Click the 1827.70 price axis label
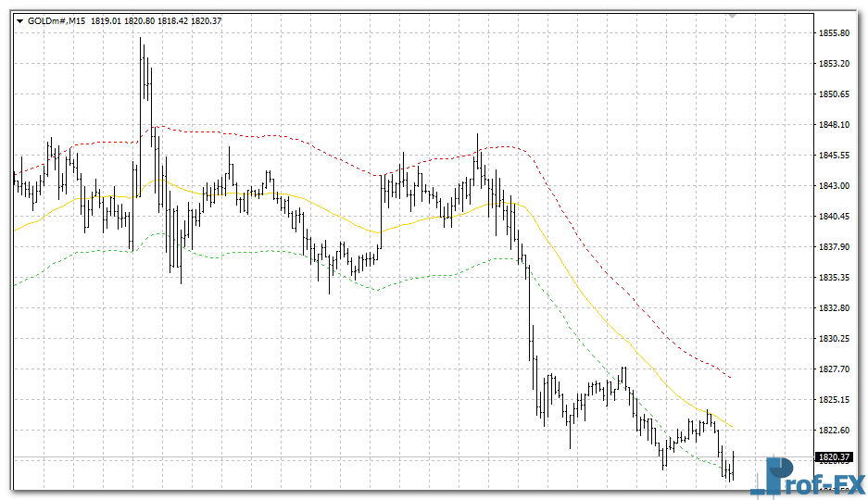 tap(835, 369)
